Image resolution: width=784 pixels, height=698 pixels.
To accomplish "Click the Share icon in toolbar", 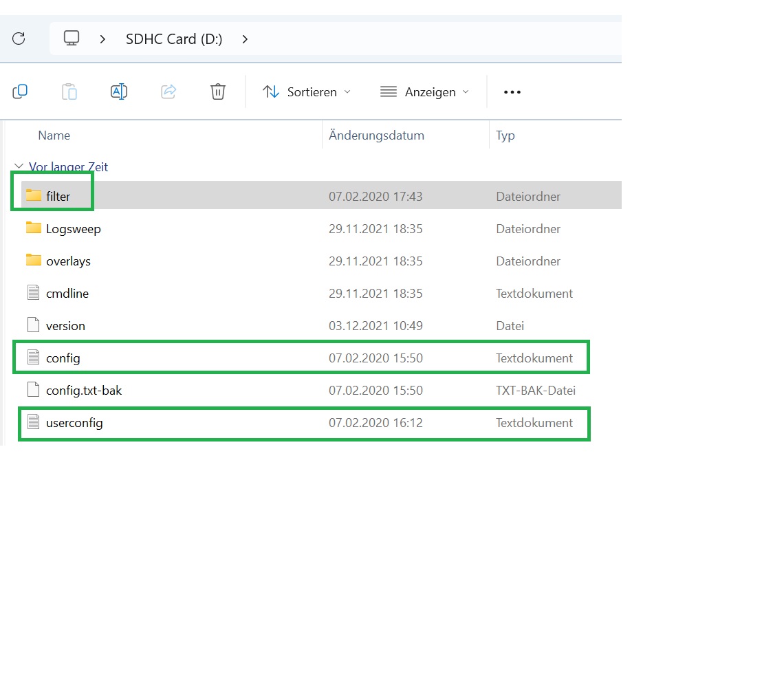I will 168,91.
